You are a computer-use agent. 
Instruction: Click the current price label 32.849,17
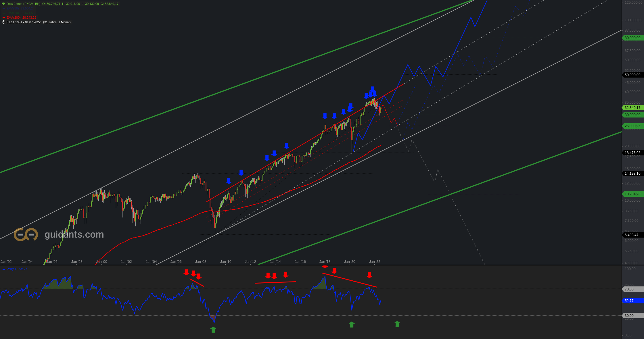[632, 108]
